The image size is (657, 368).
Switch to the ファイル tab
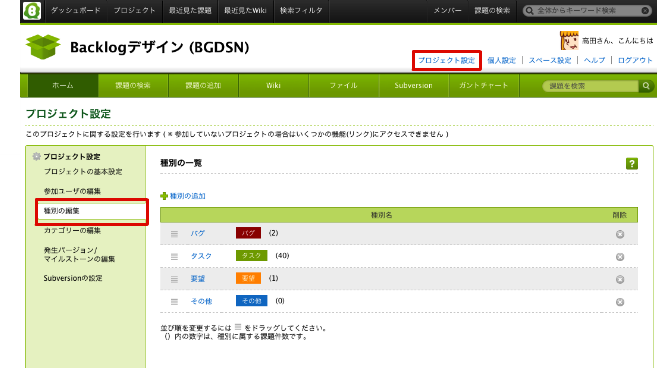coord(344,86)
